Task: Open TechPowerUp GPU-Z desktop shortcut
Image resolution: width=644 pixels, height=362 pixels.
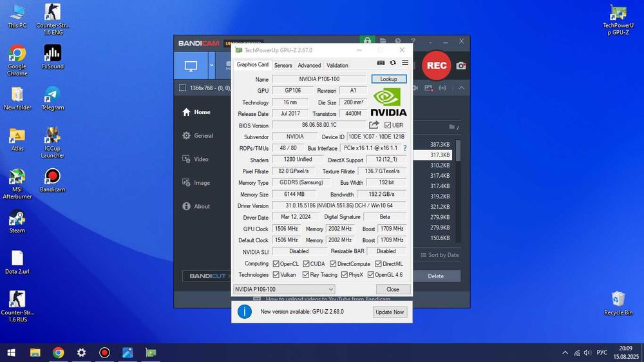Action: (618, 20)
